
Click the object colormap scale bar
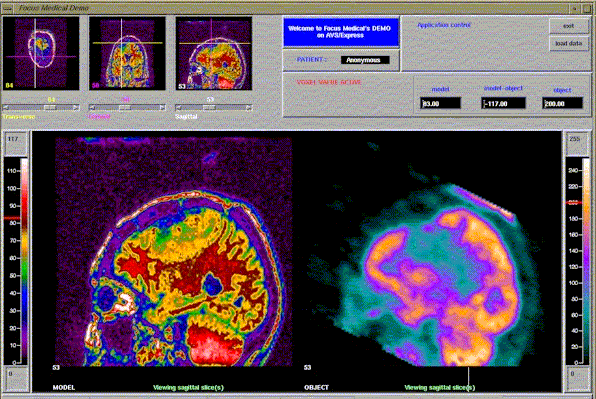coord(586,261)
